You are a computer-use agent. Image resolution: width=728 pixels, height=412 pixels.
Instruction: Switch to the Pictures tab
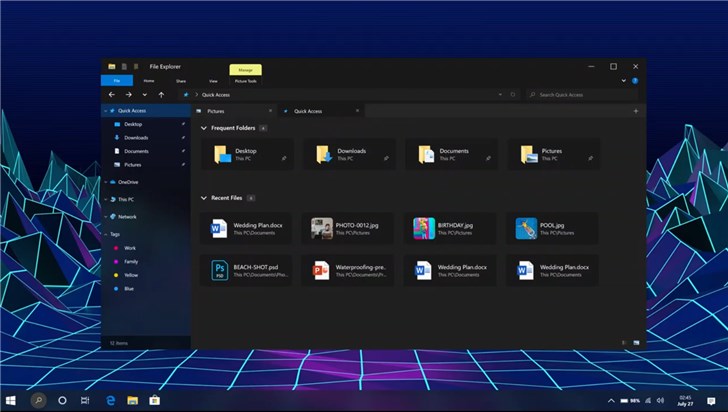click(x=234, y=111)
